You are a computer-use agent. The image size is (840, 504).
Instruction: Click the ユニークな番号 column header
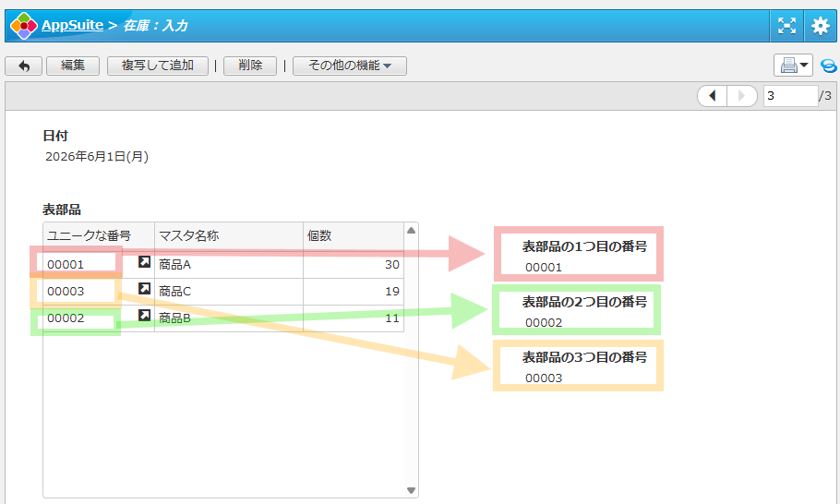pyautogui.click(x=99, y=235)
